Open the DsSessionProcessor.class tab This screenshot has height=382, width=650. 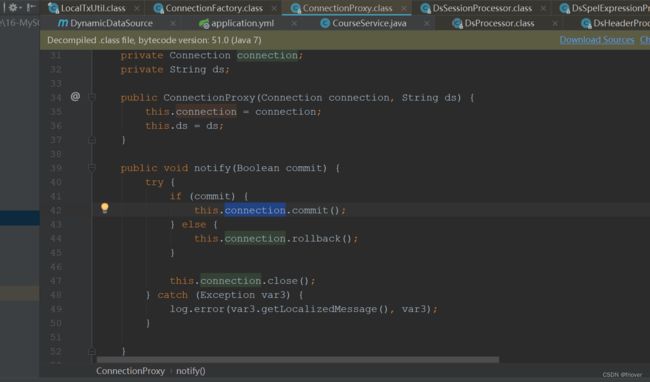click(482, 8)
